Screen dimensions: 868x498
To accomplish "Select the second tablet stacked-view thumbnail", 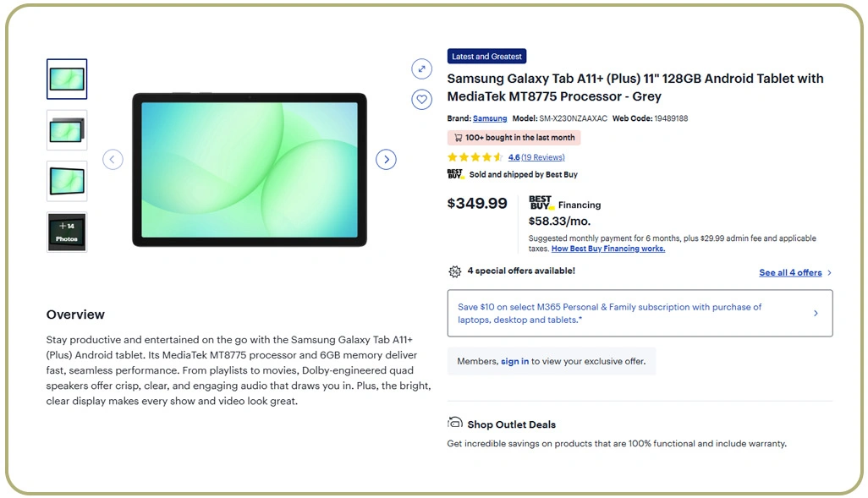I will pyautogui.click(x=67, y=130).
